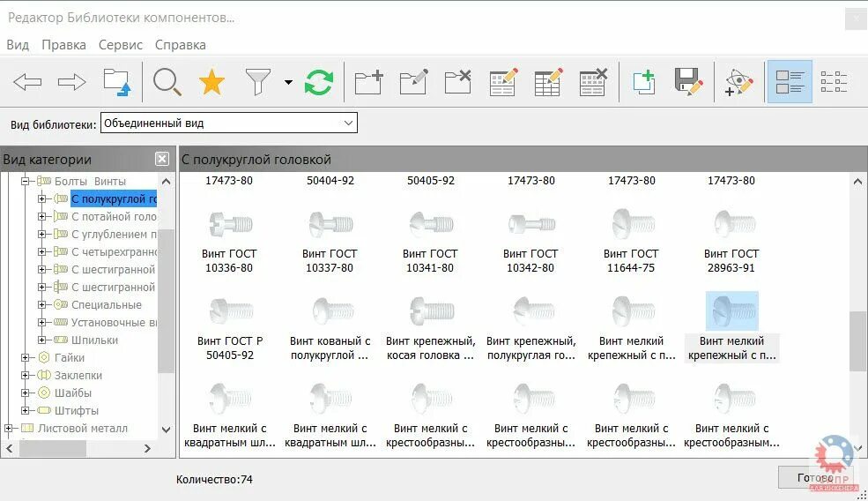Viewport: 868px width, 501px height.
Task: Click the second table-with-pencil toolbar icon
Action: [x=548, y=82]
